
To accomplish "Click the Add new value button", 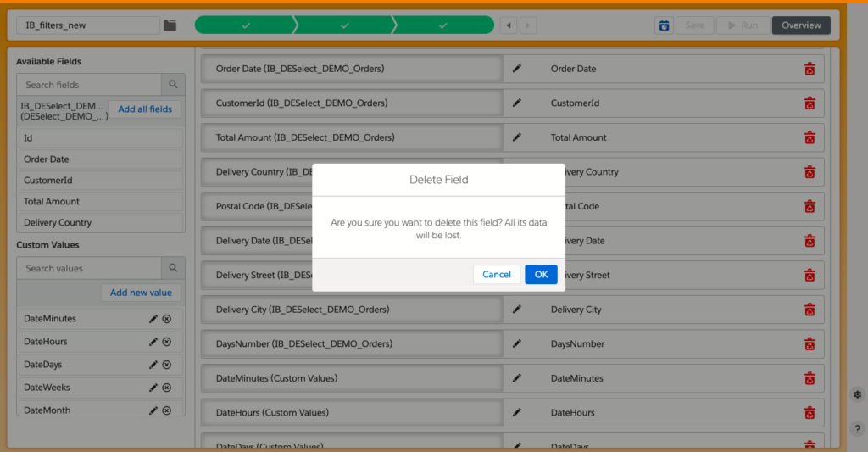I will point(141,293).
